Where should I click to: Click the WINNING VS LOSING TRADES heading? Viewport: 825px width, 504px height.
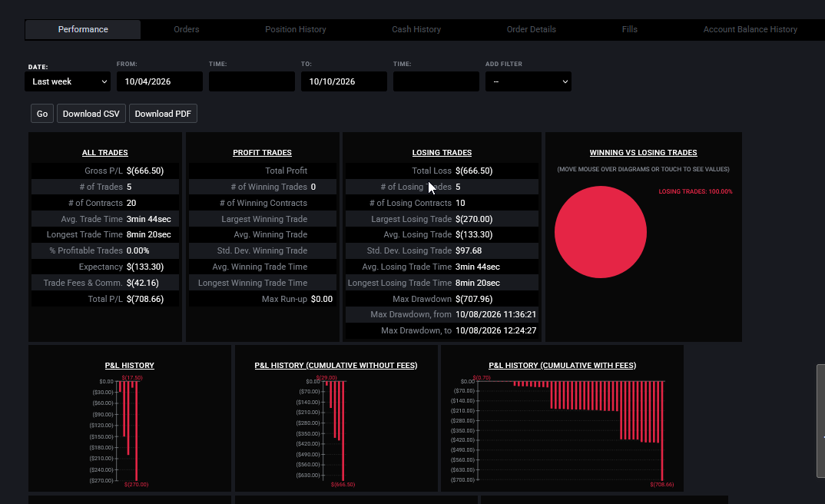click(643, 153)
